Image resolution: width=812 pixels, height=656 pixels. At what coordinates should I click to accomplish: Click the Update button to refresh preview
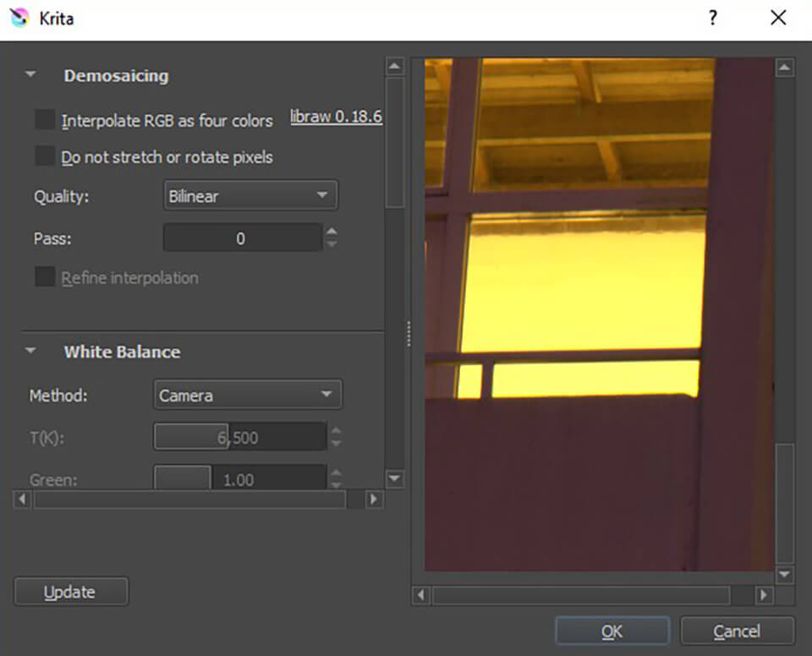70,591
